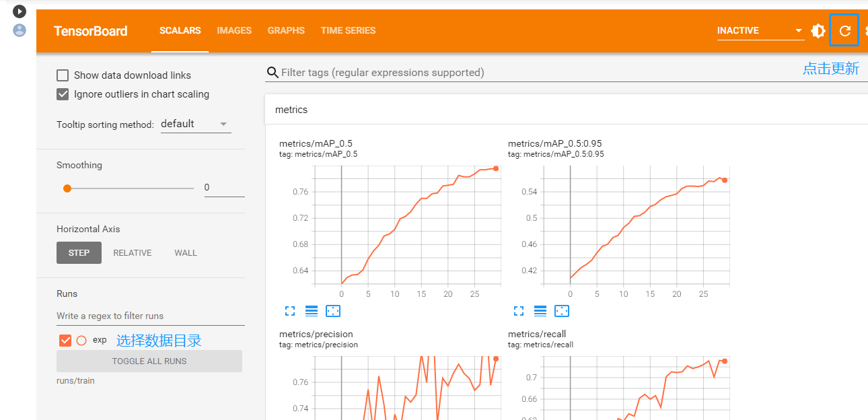Click the regex filter runs field
Viewport: 868px width, 420px height.
(151, 316)
